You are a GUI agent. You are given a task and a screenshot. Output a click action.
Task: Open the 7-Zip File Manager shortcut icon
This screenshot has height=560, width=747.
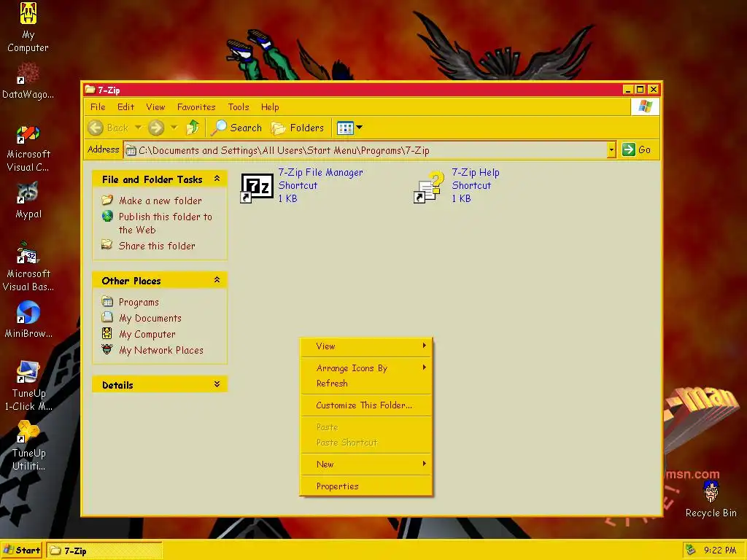(257, 187)
